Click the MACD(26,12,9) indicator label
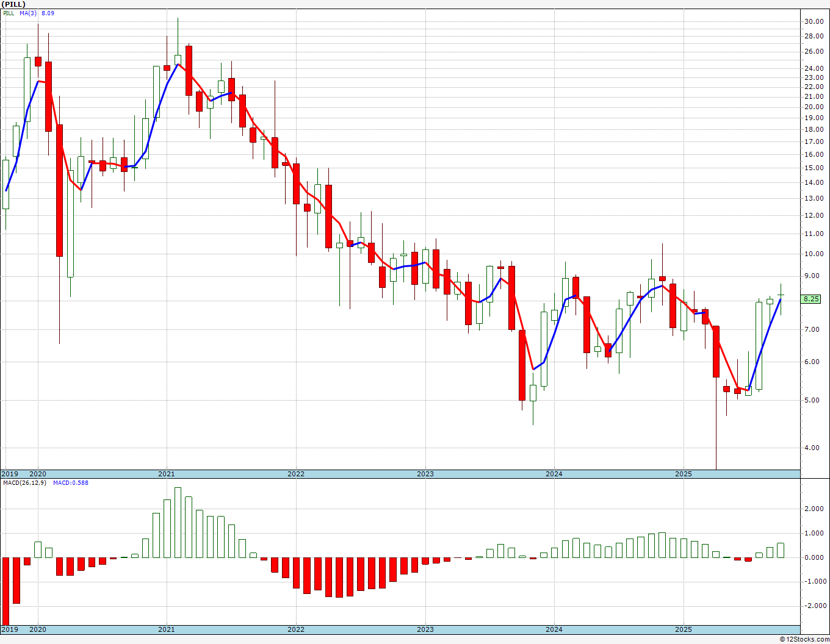This screenshot has height=644, width=830. click(24, 483)
